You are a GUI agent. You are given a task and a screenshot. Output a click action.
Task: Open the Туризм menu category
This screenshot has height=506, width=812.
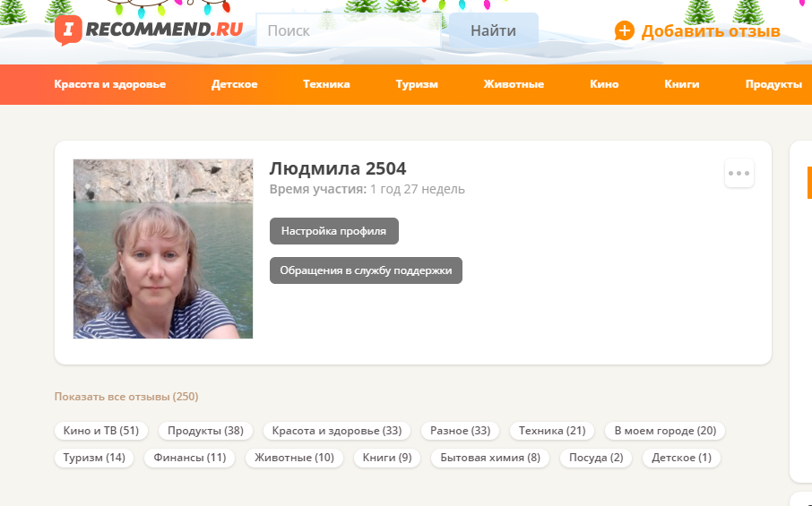coord(417,84)
